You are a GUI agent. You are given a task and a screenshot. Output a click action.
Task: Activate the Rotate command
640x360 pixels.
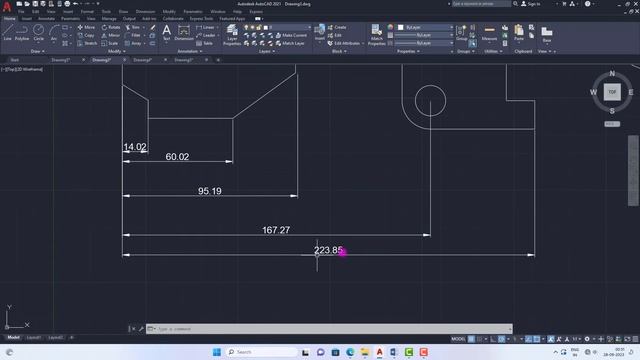click(111, 27)
